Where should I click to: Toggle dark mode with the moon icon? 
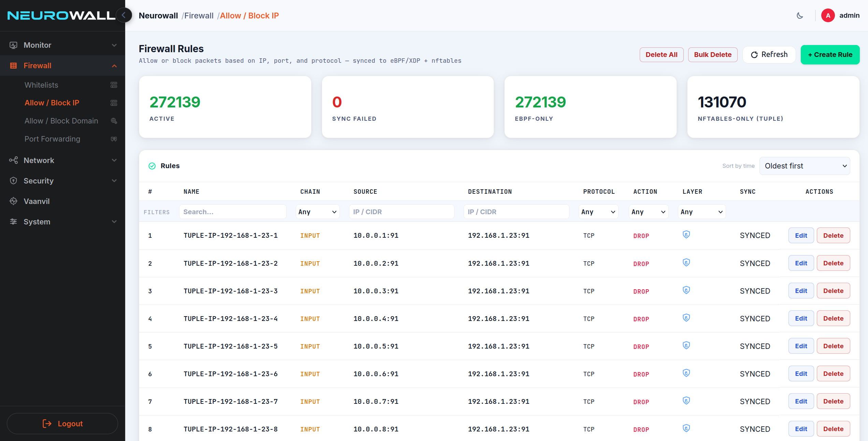click(x=800, y=16)
